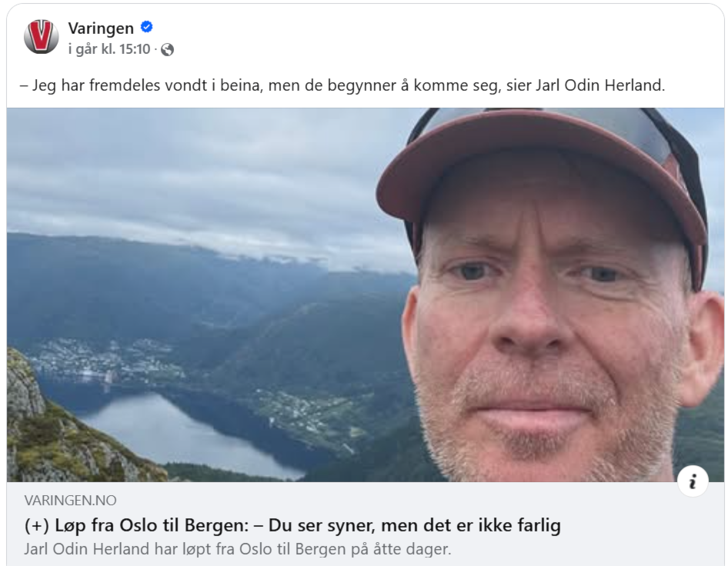Screen dimensions: 728x566
Task: Click 'Du ser syner, men det er ikke farlig'
Action: [x=414, y=526]
